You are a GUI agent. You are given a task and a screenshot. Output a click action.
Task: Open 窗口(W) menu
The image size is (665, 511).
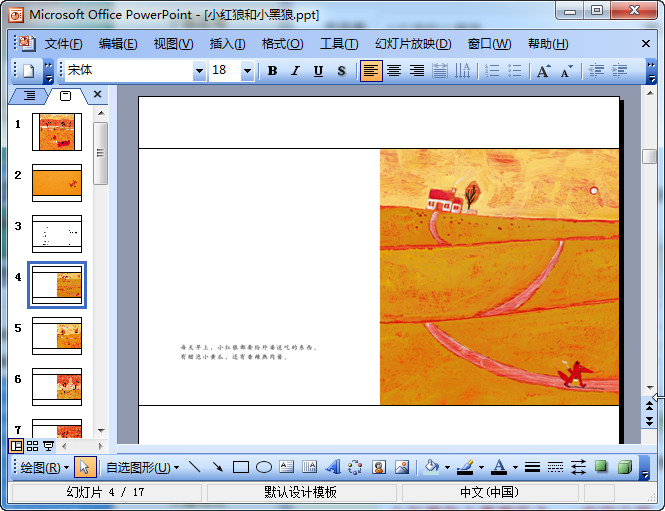click(x=489, y=44)
